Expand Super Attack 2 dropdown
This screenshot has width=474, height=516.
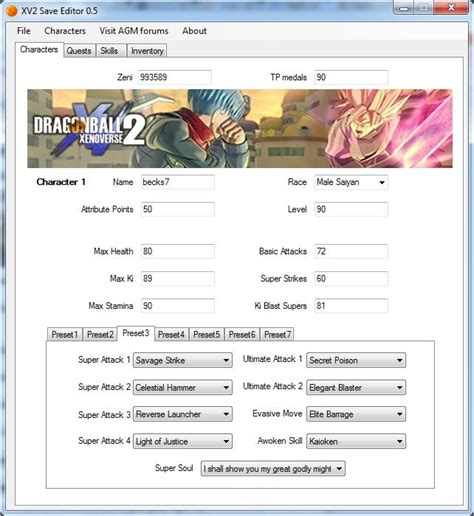(183, 388)
